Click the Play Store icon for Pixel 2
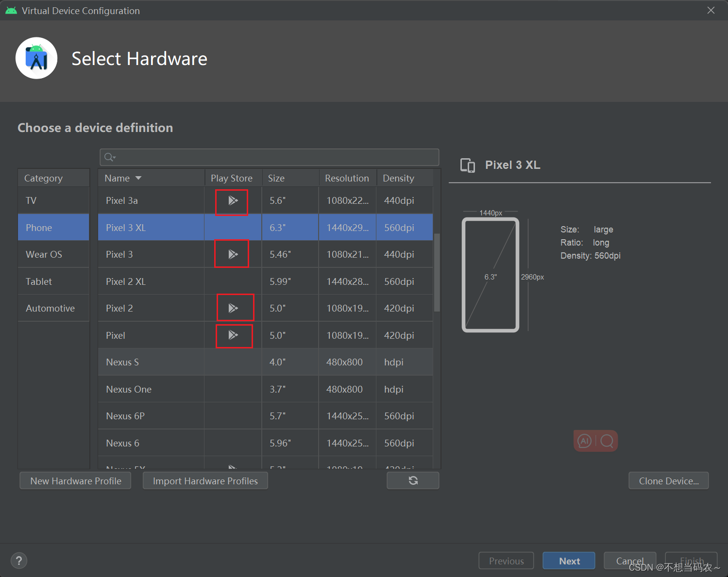Screen dimensions: 728x577 (233, 308)
